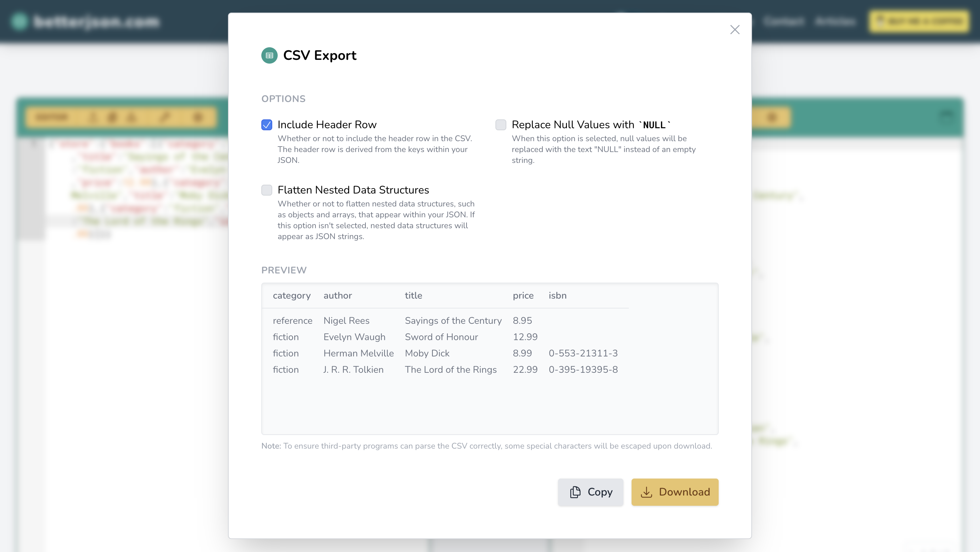The image size is (980, 552).
Task: Select 'The Lord of the Rings' title cell
Action: point(451,369)
